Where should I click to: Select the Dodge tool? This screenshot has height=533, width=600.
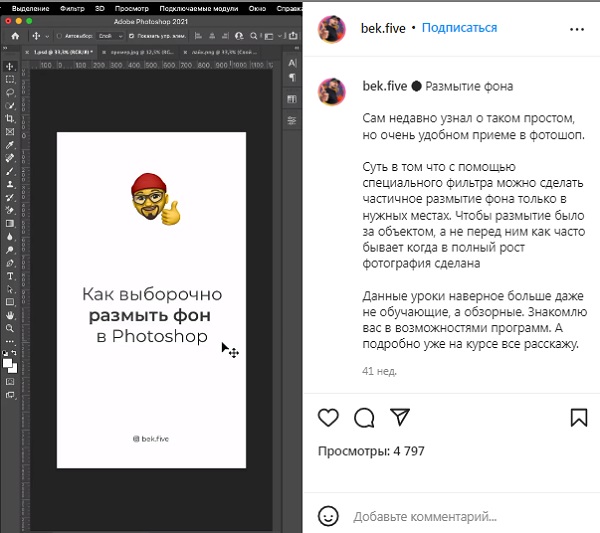10,250
